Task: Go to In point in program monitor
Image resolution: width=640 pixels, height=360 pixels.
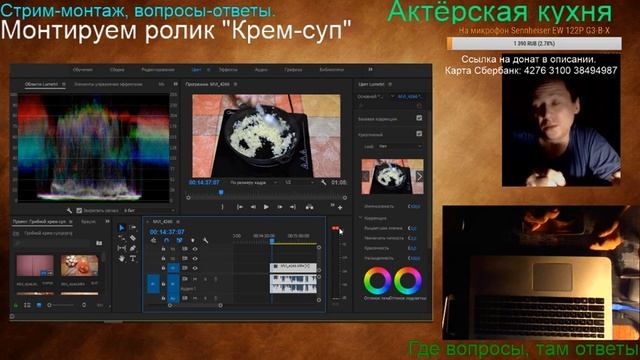Action: pyautogui.click(x=240, y=207)
